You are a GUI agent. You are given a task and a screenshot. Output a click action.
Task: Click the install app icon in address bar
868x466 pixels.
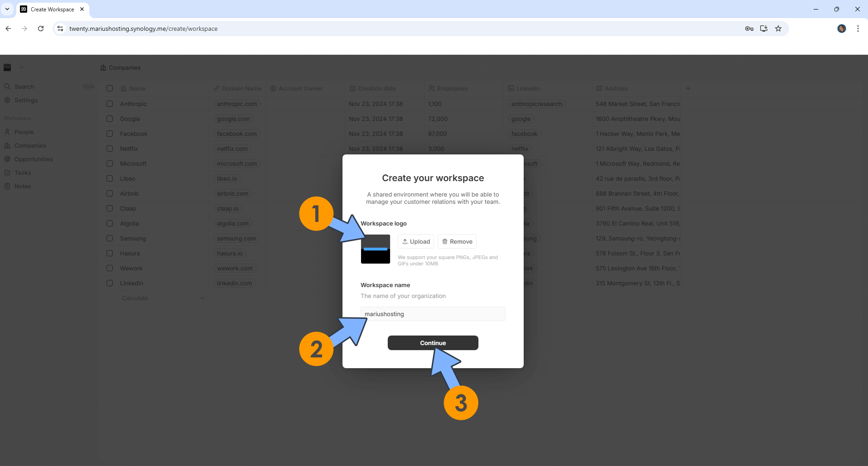pos(764,29)
